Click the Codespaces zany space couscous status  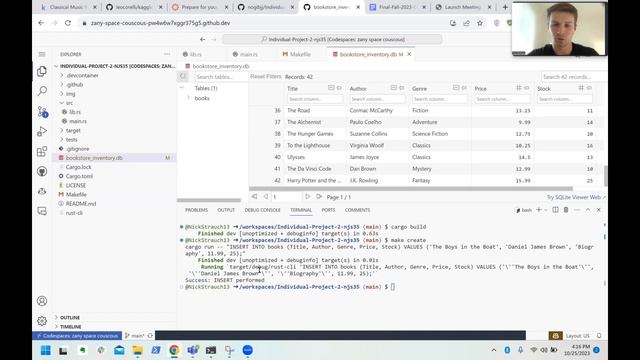[78, 336]
